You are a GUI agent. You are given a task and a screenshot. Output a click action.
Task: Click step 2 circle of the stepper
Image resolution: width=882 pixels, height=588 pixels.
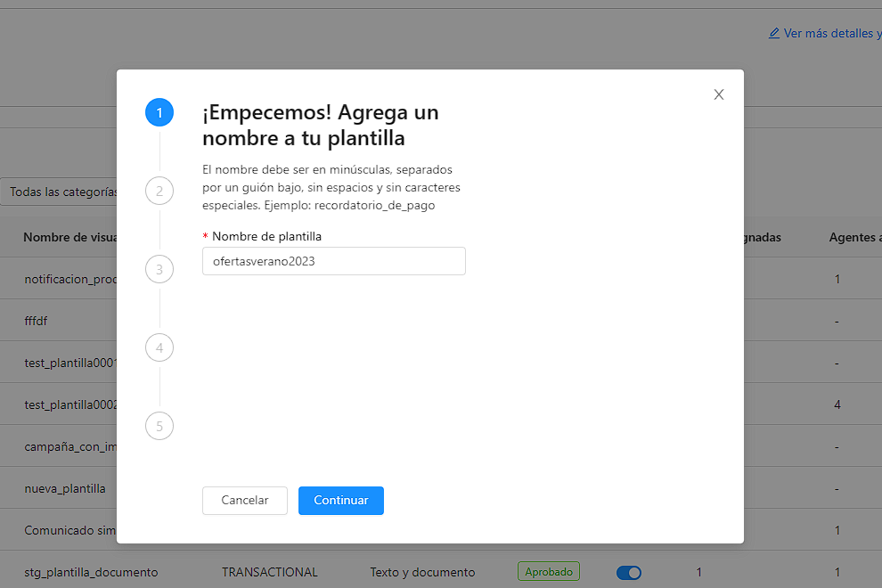click(159, 191)
